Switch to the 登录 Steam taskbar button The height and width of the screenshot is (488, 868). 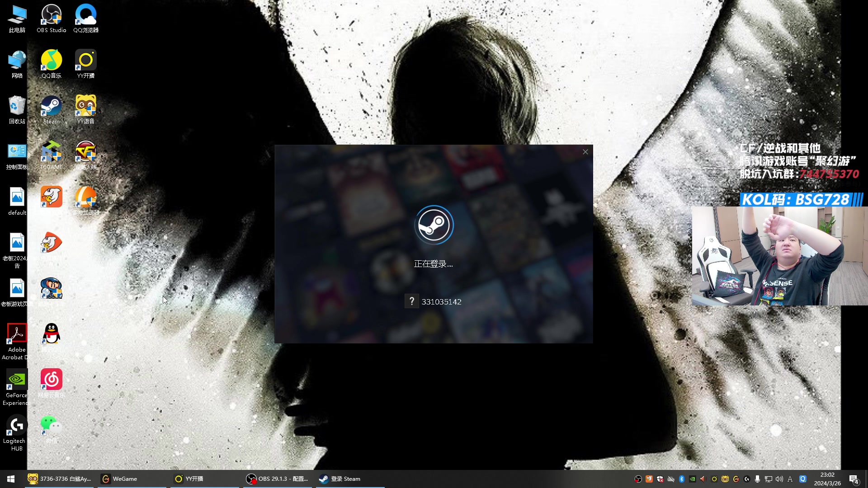point(350,479)
